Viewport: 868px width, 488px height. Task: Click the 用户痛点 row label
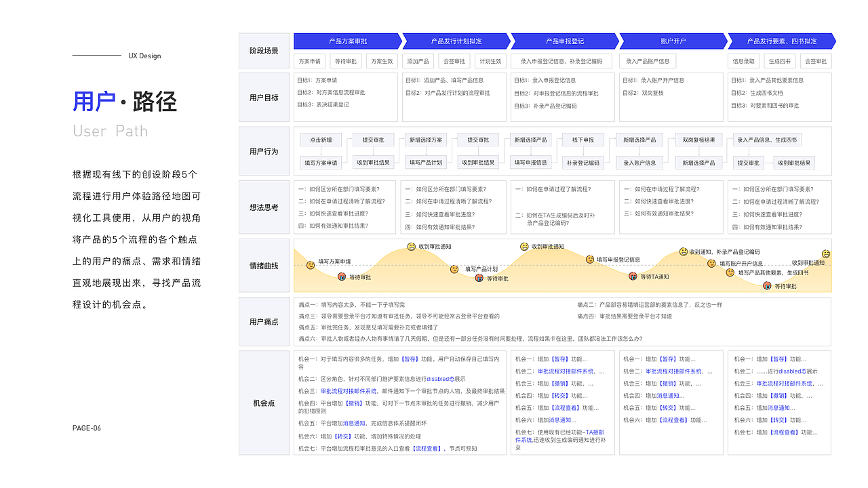click(x=264, y=322)
